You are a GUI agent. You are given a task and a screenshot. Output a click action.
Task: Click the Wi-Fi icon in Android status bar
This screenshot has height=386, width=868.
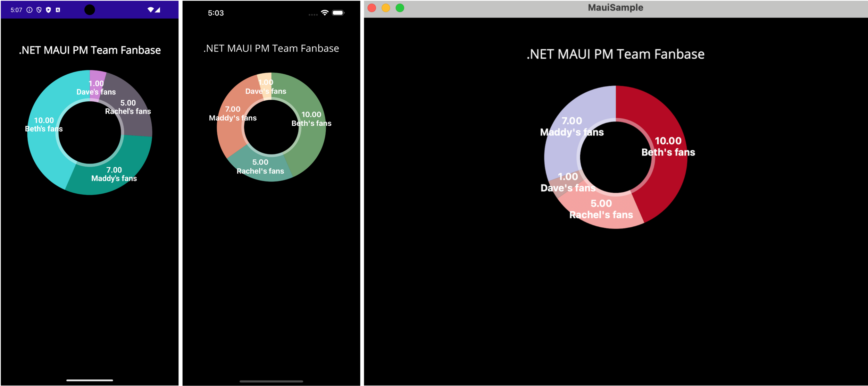pyautogui.click(x=150, y=10)
